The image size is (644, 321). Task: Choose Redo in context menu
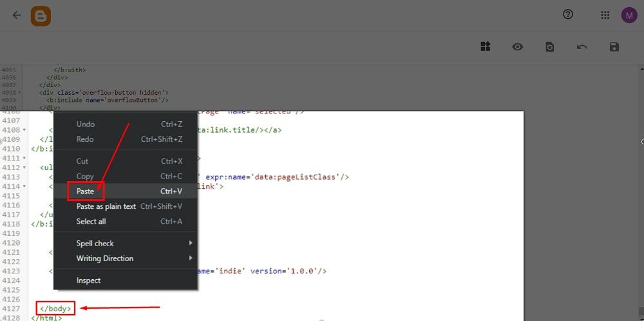[x=126, y=139]
